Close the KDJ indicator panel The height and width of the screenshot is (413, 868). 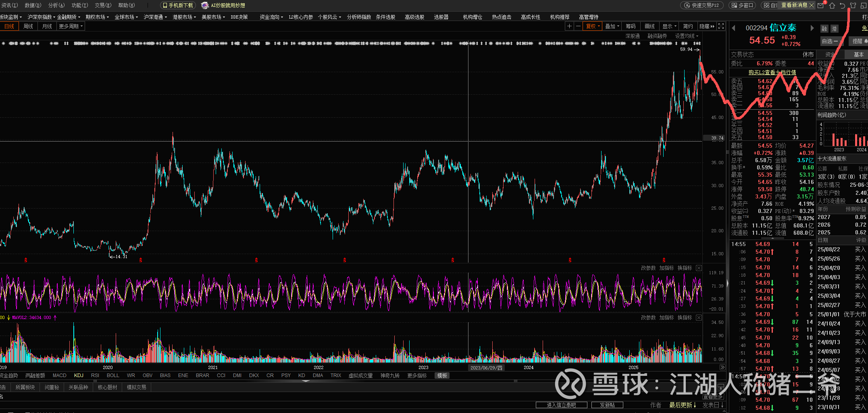699,268
